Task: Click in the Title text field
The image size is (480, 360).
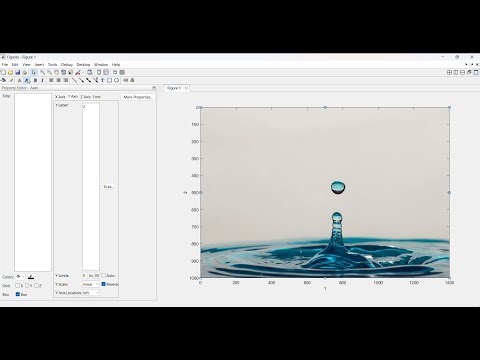Action: coord(33,182)
